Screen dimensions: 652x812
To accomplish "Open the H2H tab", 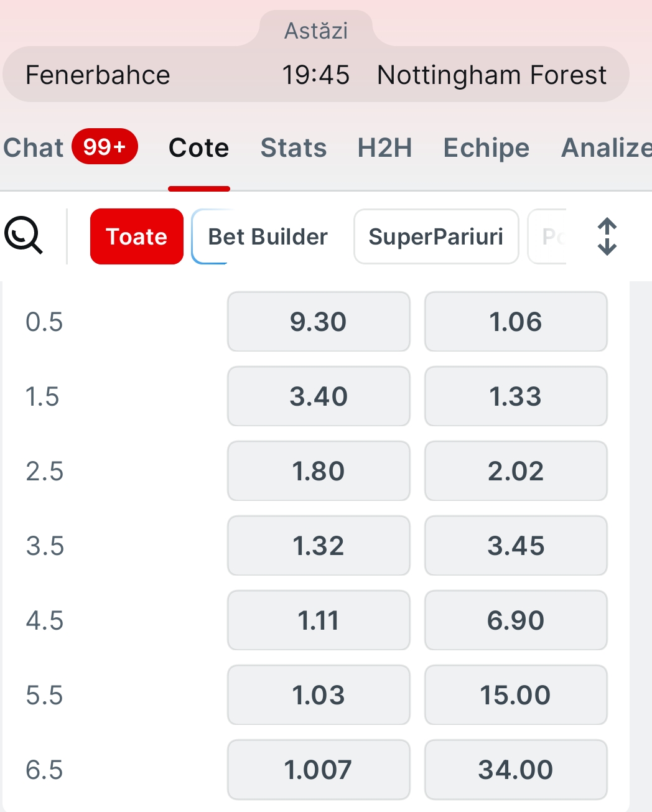I will pos(384,148).
